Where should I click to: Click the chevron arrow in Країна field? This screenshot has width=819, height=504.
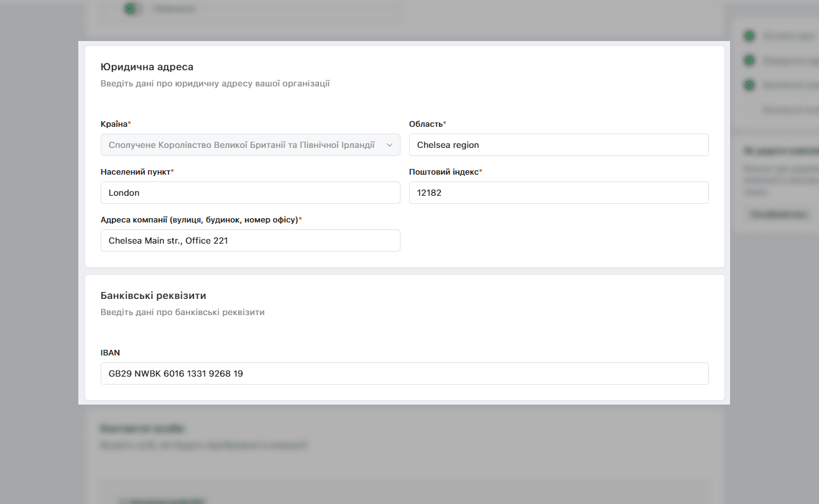(x=389, y=145)
